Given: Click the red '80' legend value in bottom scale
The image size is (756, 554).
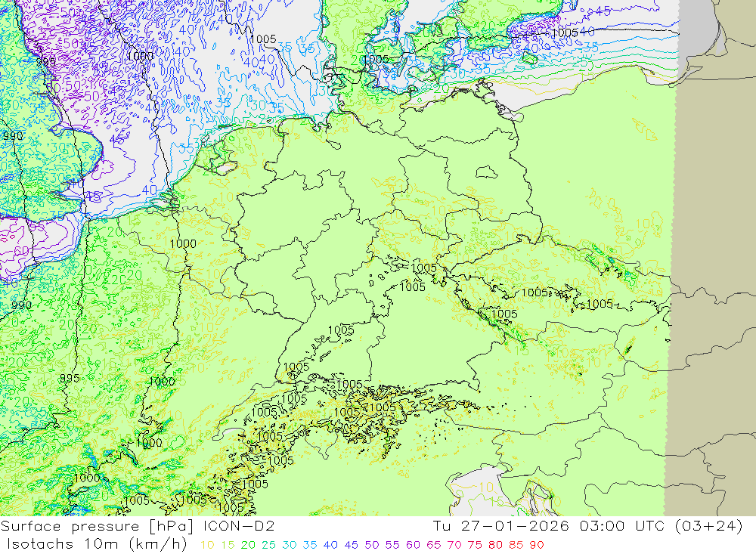Looking at the screenshot, I should (496, 546).
